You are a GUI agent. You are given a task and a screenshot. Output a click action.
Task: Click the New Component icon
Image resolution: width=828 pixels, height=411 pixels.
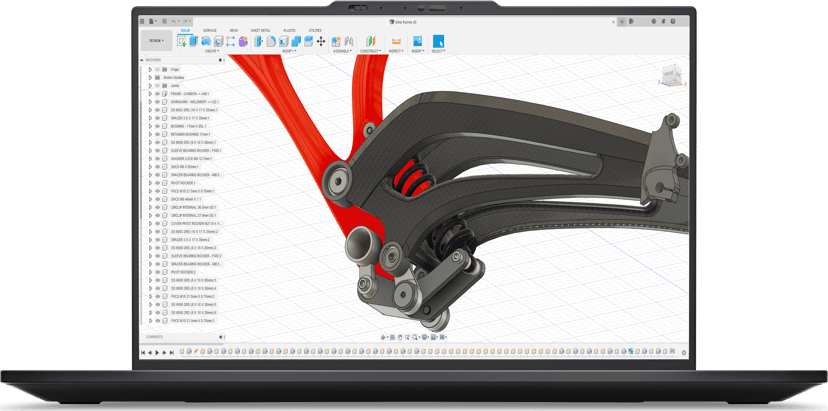click(x=336, y=41)
